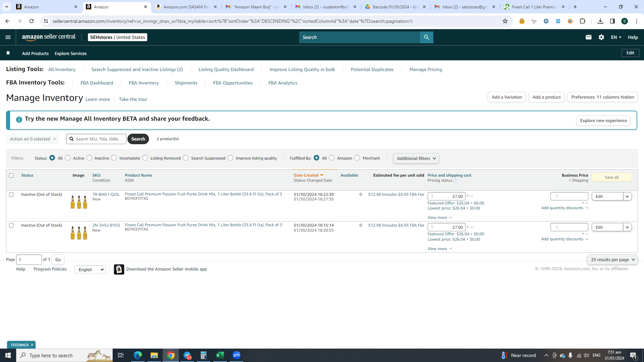The image size is (644, 362).
Task: Select the Incomplete status filter
Action: 114,158
